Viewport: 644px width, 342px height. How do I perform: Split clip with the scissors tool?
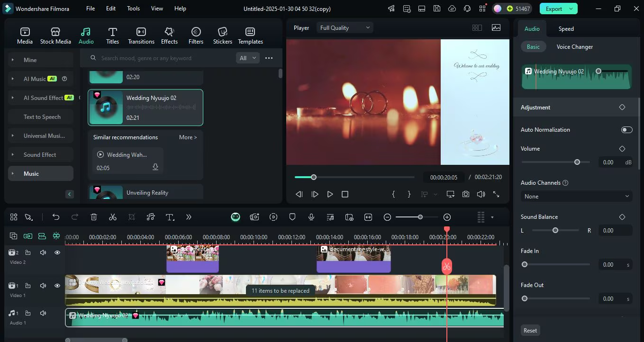[113, 217]
